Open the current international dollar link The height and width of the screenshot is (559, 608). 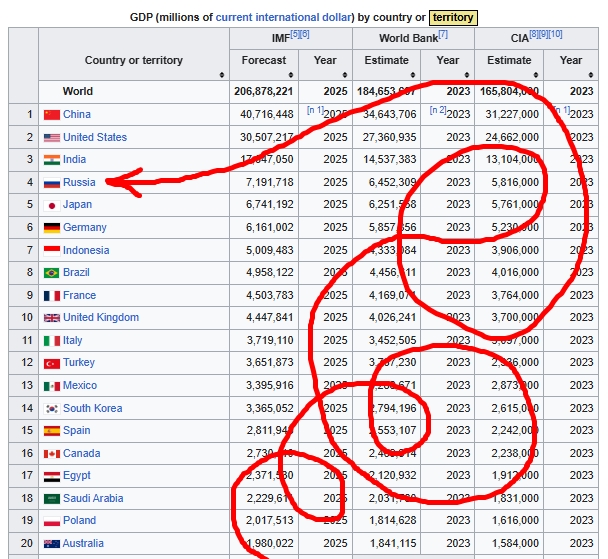tap(283, 17)
